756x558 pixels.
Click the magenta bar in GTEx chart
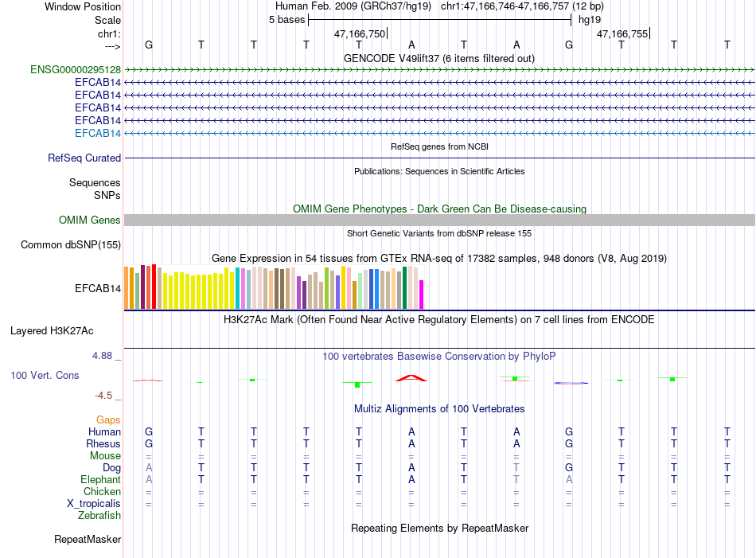[422, 295]
